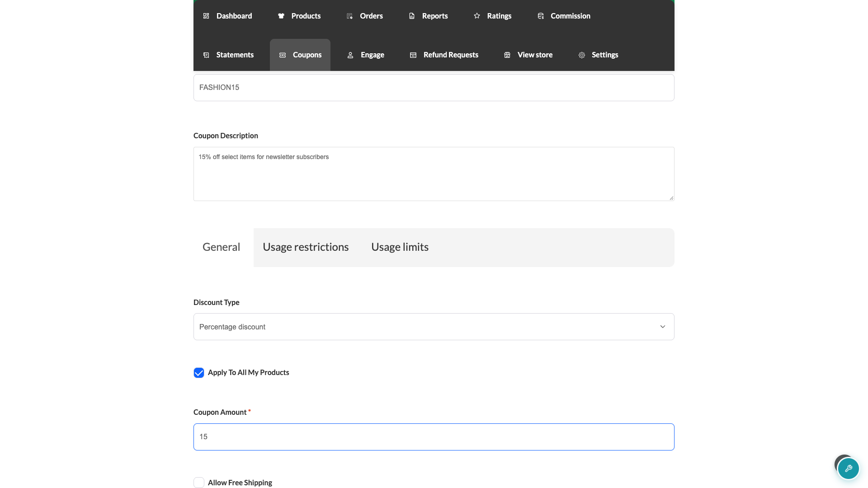Click the description textarea resize handle
This screenshot has height=488, width=868.
(x=671, y=197)
